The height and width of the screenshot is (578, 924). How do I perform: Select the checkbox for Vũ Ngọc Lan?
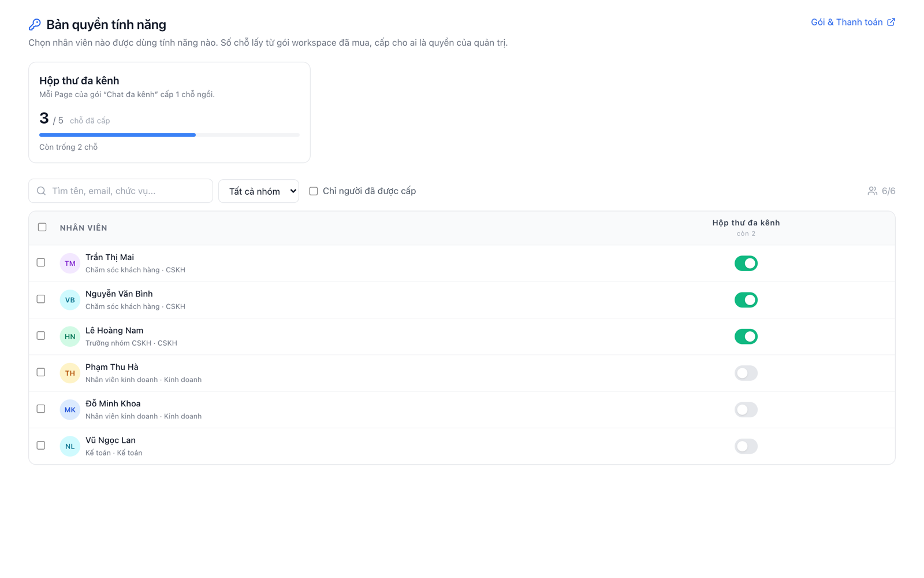click(x=41, y=445)
